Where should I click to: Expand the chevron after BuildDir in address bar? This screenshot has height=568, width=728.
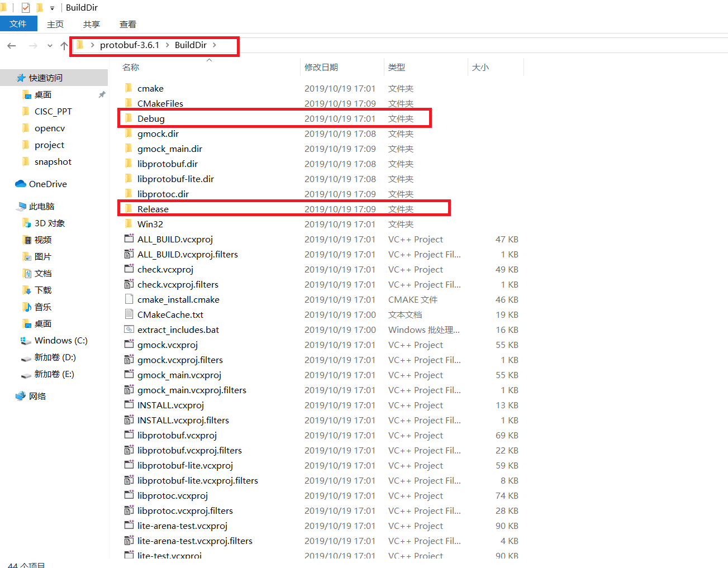pos(214,45)
